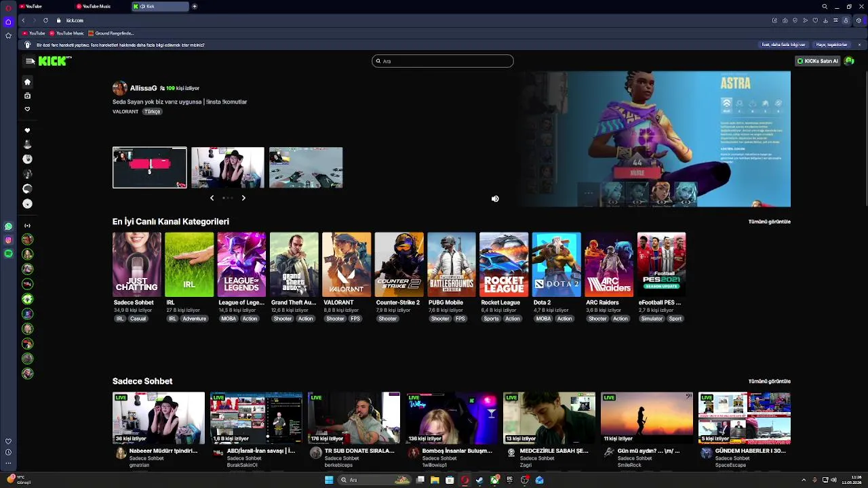Open 'Tümünü görüntüle' for top categories
This screenshot has width=868, height=488.
coord(769,222)
